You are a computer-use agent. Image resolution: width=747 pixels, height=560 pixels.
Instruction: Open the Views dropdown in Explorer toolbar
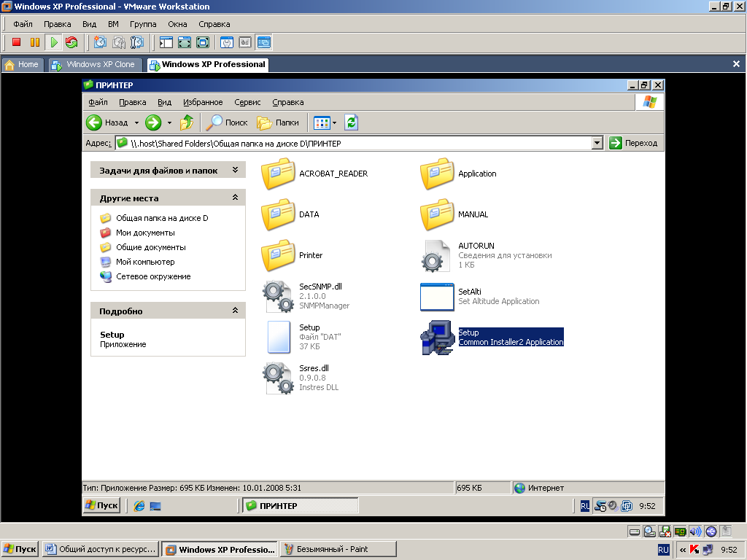coord(325,122)
